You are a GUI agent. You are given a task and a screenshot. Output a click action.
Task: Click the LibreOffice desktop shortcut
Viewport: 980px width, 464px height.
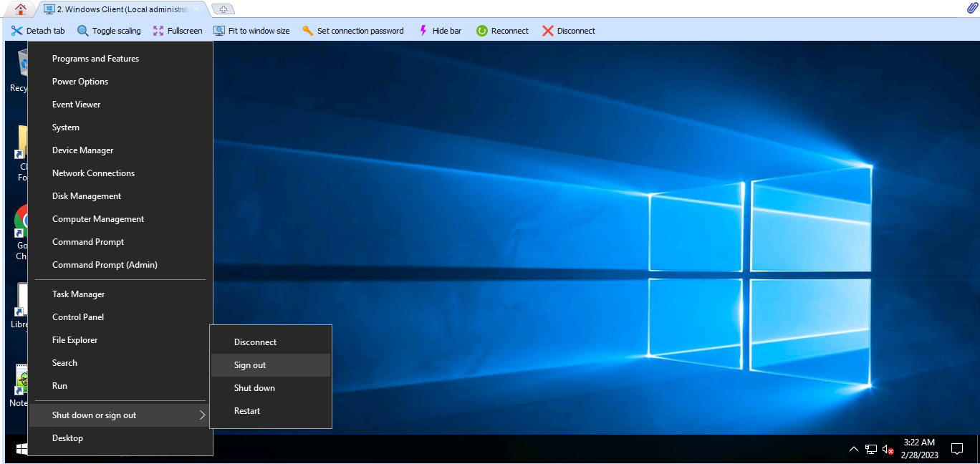coord(20,306)
